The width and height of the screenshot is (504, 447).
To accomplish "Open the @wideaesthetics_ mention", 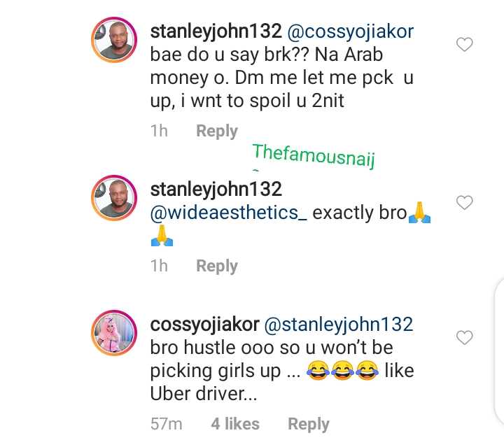I will (x=228, y=213).
